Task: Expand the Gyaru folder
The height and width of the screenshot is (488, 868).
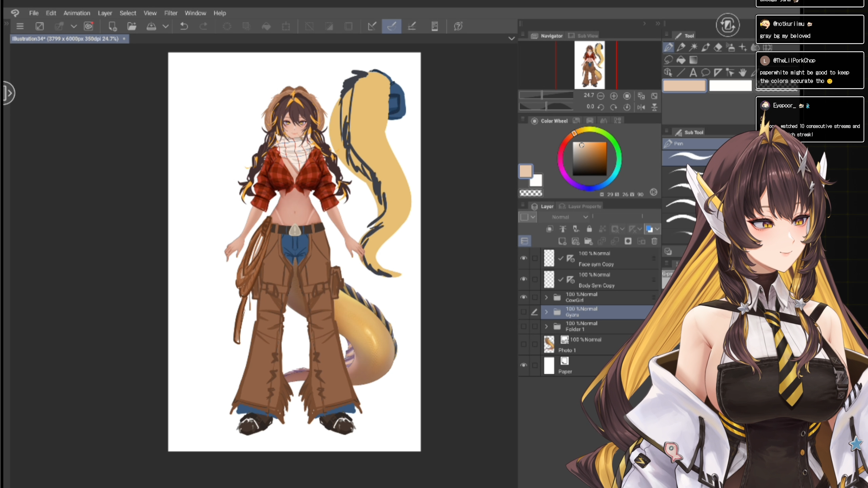Action: [546, 312]
